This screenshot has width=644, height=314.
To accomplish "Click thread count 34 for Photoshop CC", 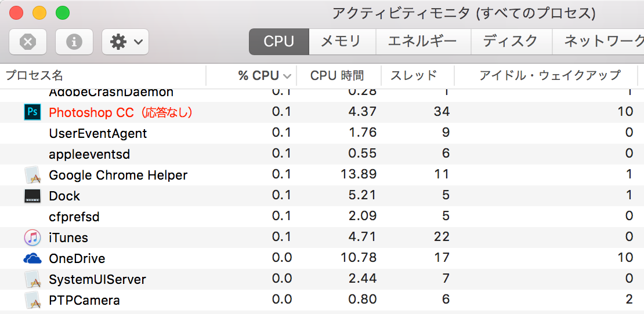I will coord(442,111).
